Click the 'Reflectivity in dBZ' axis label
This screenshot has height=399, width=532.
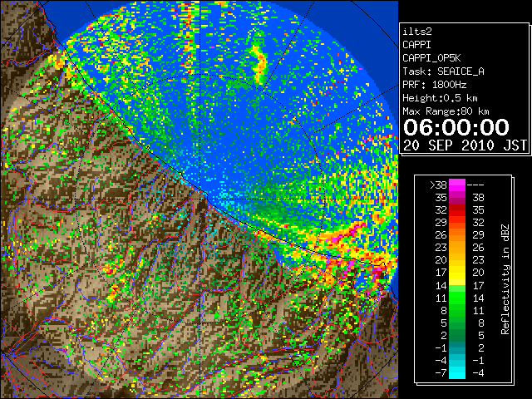point(505,279)
